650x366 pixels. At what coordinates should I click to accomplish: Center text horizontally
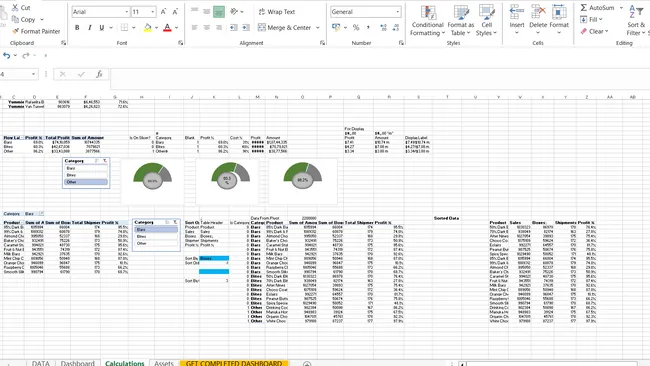point(206,27)
